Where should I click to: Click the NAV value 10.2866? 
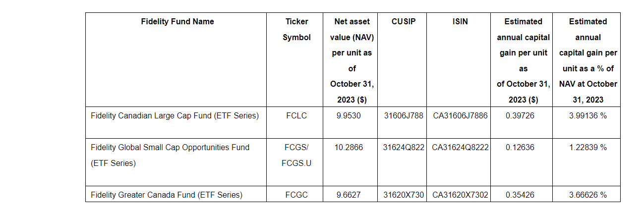[x=352, y=147]
